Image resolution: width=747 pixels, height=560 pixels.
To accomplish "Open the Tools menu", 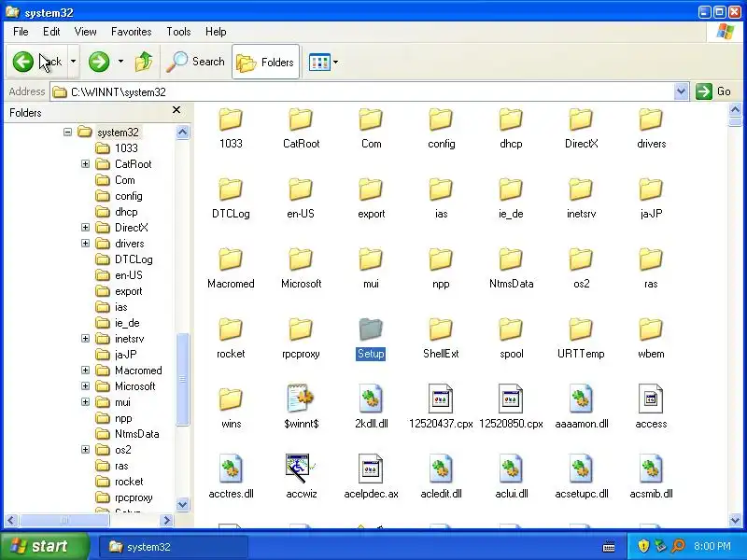I will pos(178,32).
